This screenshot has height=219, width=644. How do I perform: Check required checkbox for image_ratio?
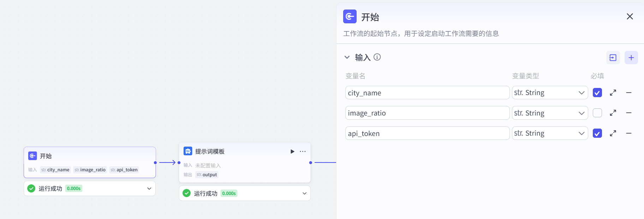597,113
